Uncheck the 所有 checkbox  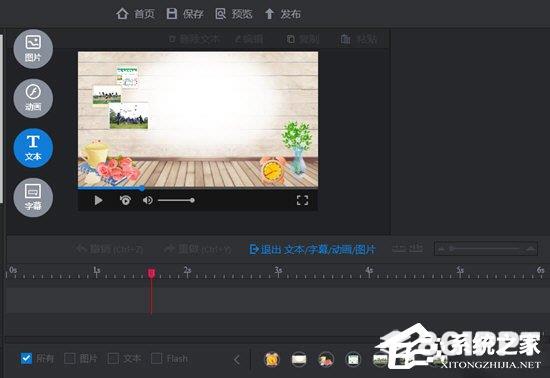(x=26, y=358)
